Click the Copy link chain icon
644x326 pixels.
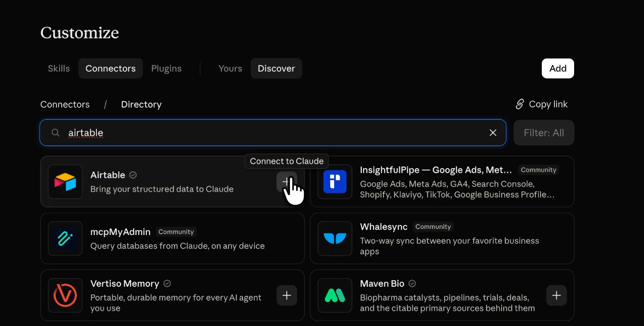(x=520, y=104)
